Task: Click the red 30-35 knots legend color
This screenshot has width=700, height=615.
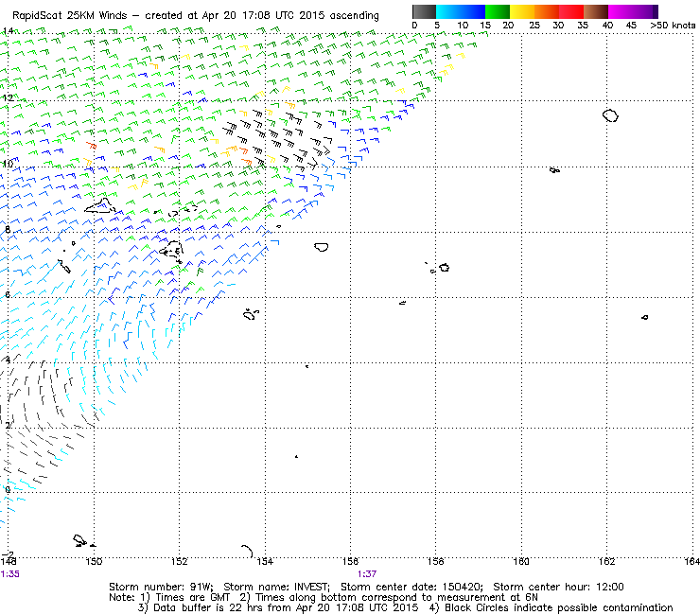Action: pos(570,11)
